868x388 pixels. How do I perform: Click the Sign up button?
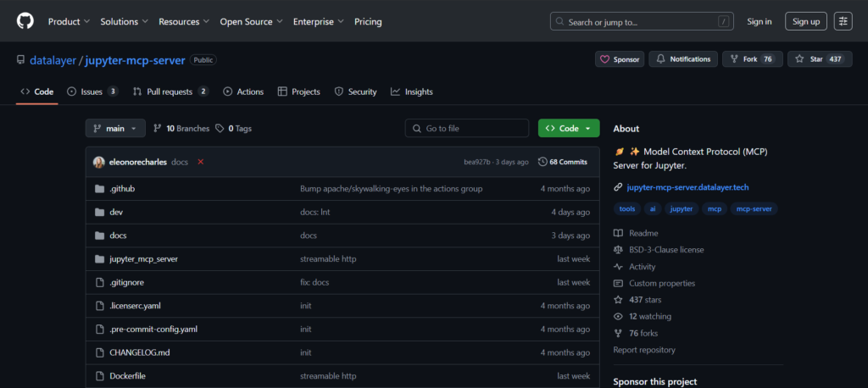(x=806, y=21)
